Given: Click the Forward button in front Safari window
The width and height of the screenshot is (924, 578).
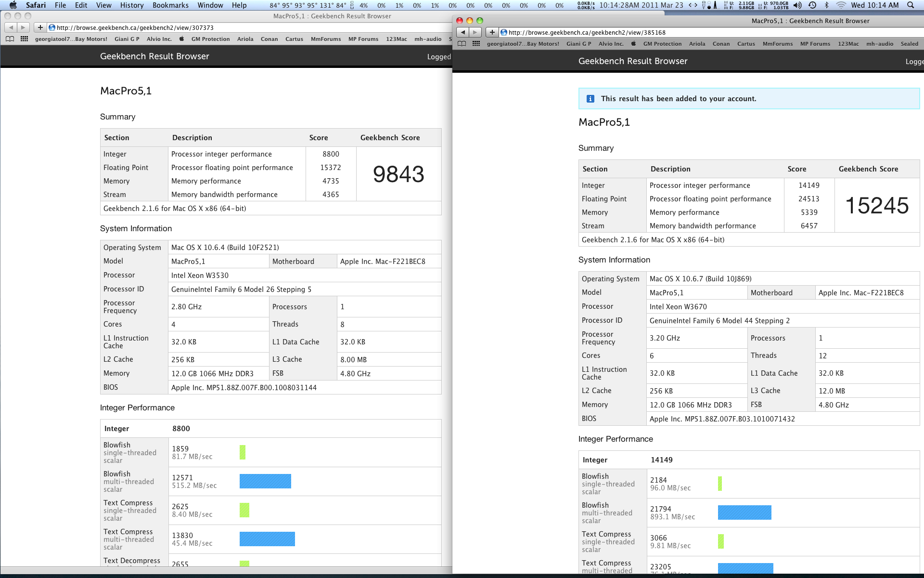Looking at the screenshot, I should 475,32.
